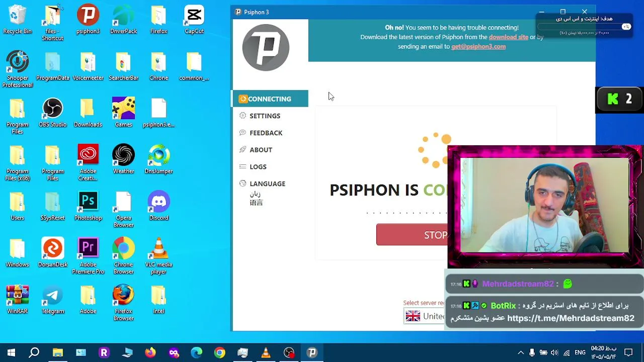Select the CapCut desktop icon
The image size is (644, 362).
(194, 20)
